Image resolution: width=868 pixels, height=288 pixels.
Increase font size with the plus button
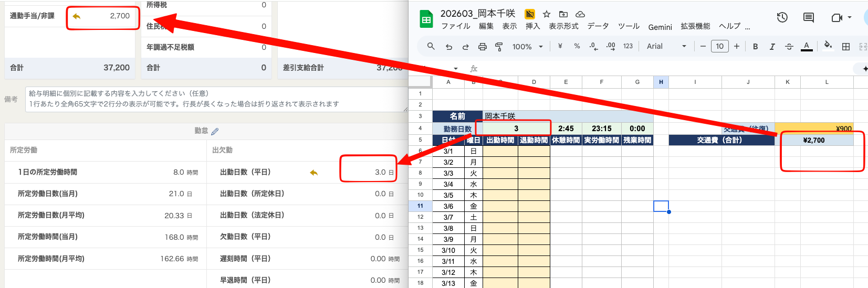pos(737,46)
